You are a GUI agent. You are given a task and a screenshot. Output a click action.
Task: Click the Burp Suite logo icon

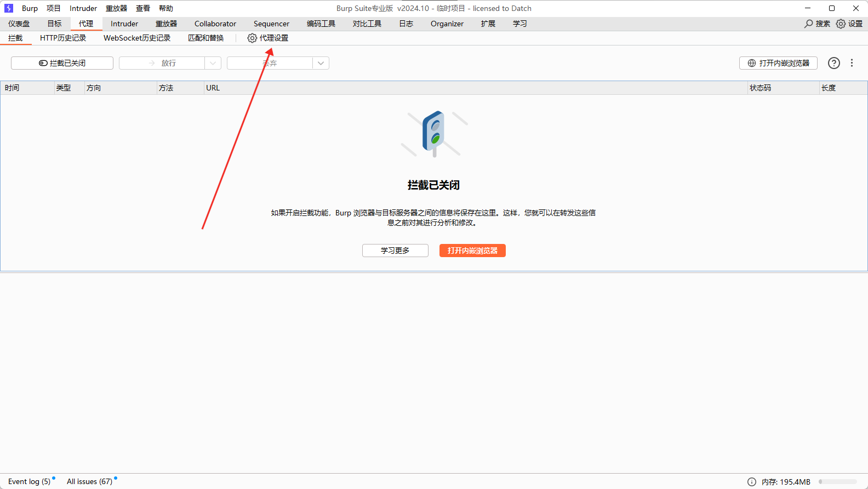pyautogui.click(x=9, y=8)
